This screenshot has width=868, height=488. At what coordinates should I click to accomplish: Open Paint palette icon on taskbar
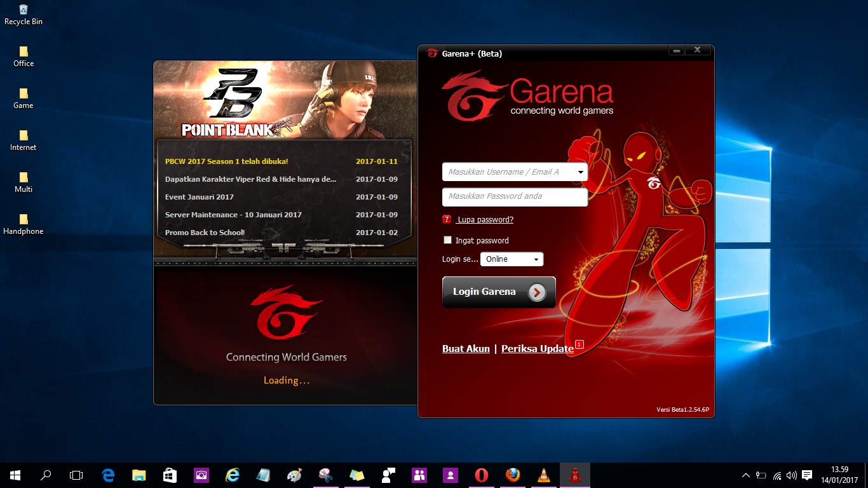pos(294,475)
